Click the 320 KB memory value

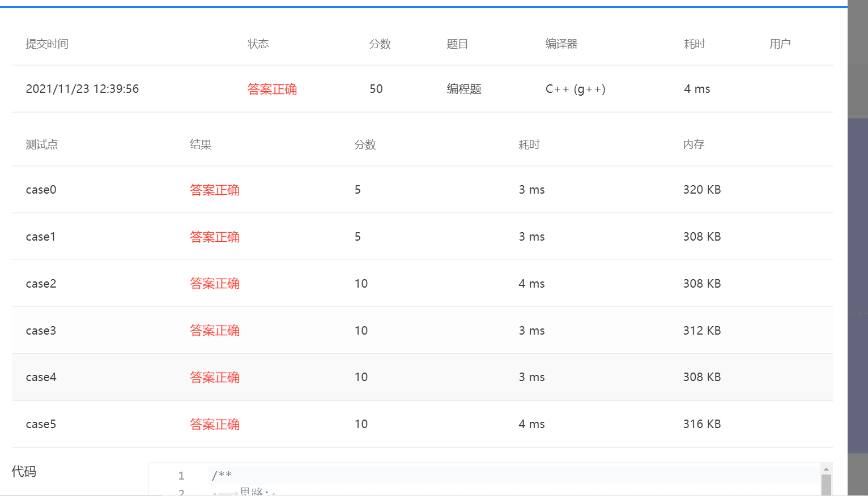click(x=702, y=190)
